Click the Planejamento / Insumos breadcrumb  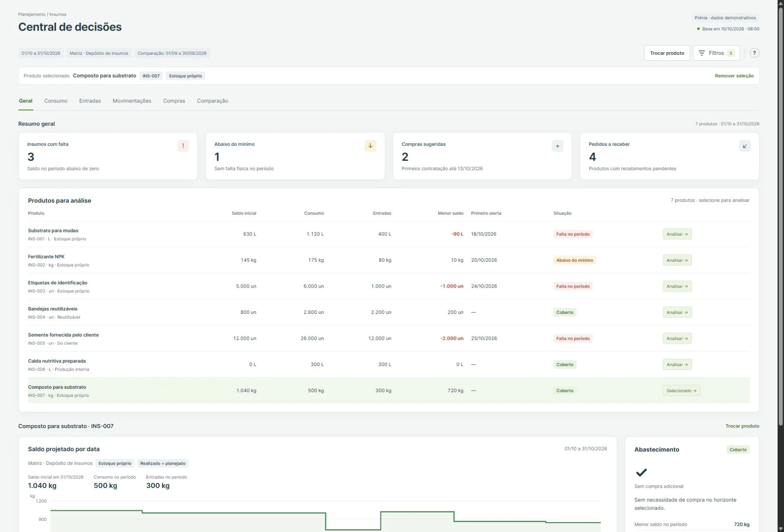42,14
